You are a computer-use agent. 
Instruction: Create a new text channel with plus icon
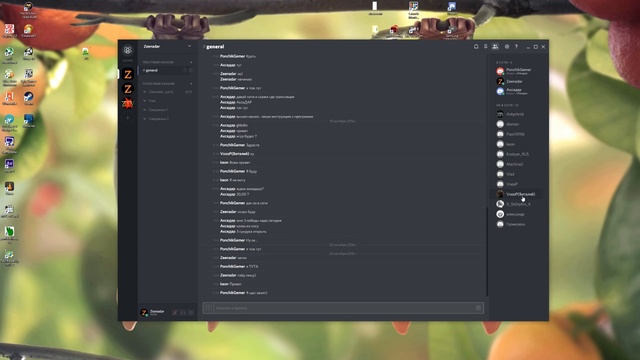point(191,62)
